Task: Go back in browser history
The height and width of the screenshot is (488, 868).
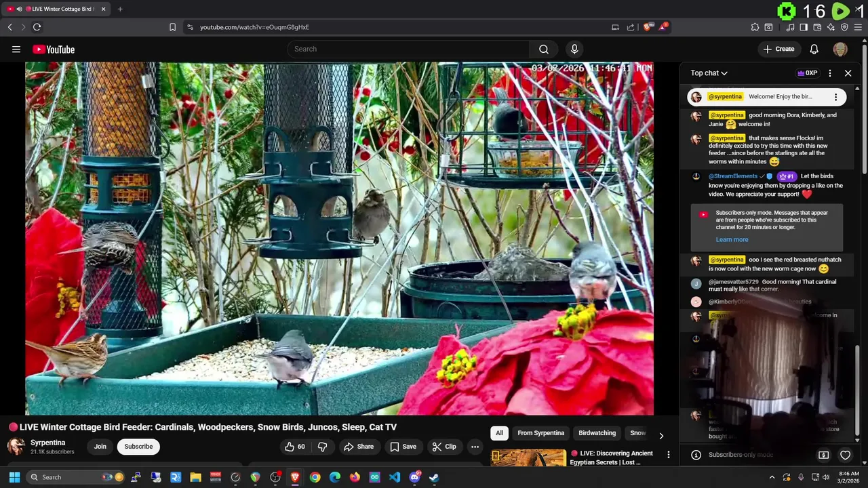Action: (x=9, y=27)
